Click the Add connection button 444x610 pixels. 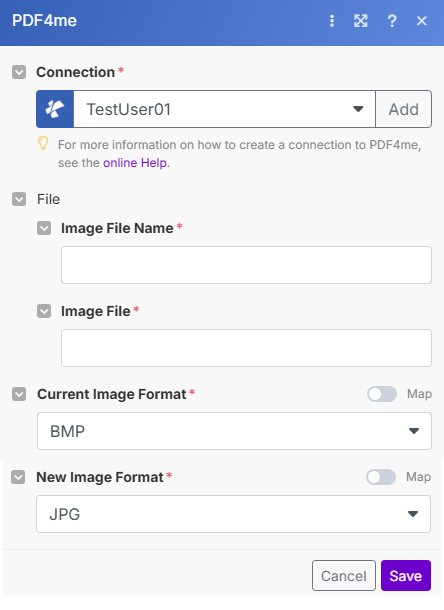(x=404, y=109)
